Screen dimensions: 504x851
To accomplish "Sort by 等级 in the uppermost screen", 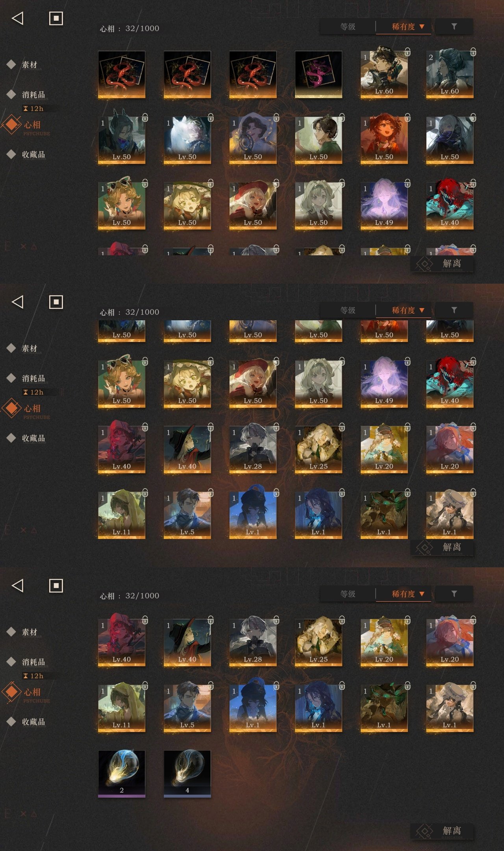I will (x=348, y=26).
